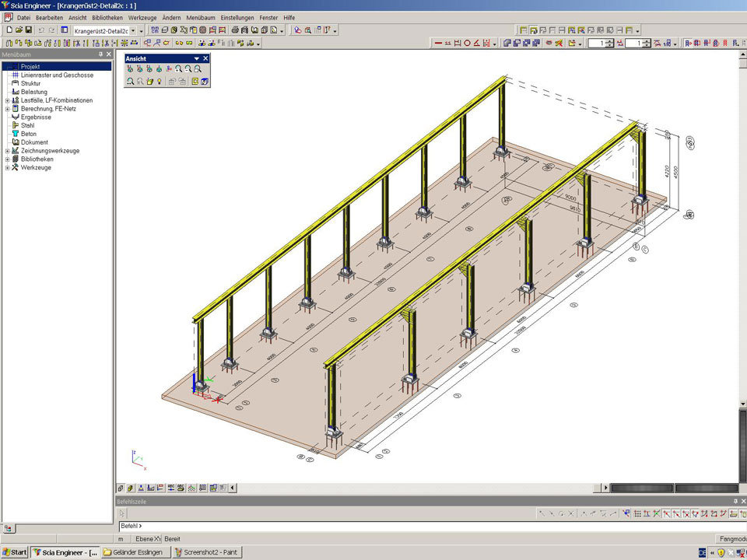Open the Einstellungen menu
This screenshot has width=747, height=560.
pyautogui.click(x=237, y=17)
